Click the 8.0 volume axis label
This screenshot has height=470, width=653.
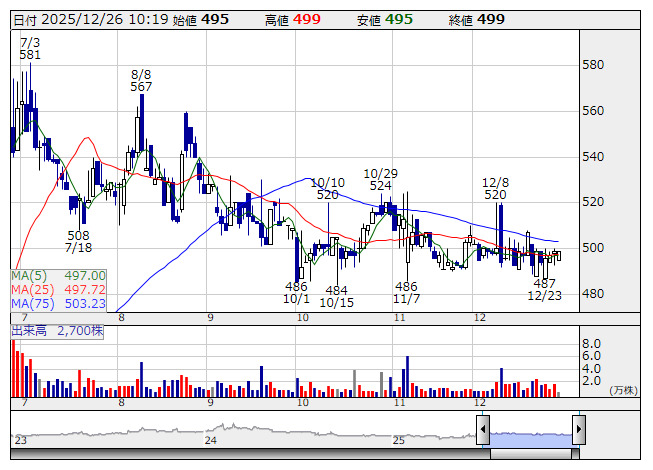pos(591,343)
